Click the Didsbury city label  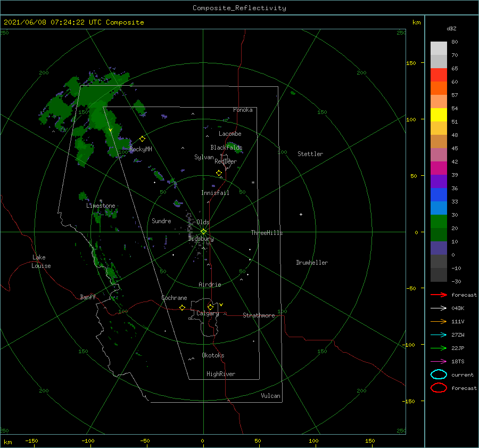point(201,239)
